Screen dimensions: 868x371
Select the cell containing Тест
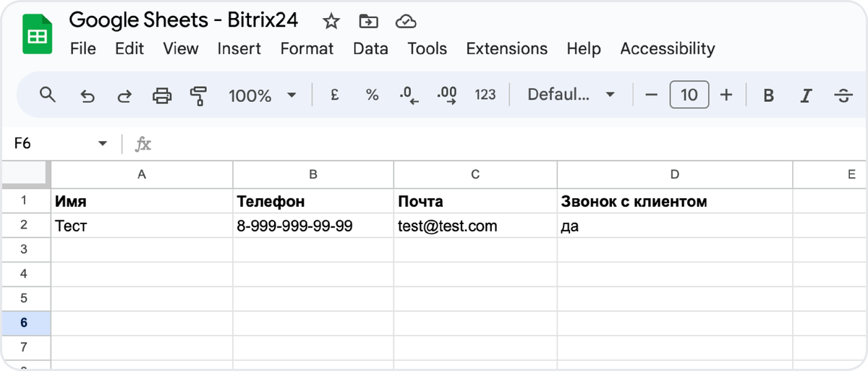[x=142, y=226]
